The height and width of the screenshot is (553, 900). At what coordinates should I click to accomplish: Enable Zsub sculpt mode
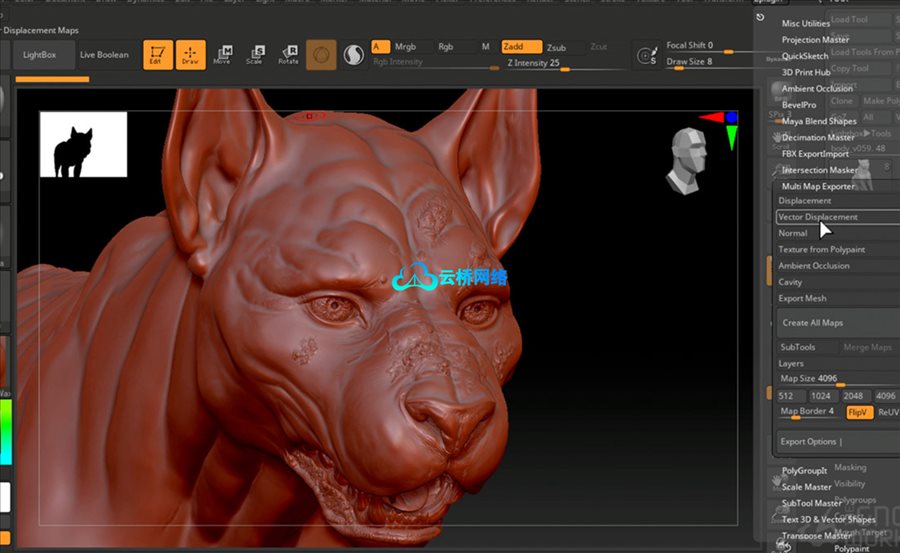556,47
